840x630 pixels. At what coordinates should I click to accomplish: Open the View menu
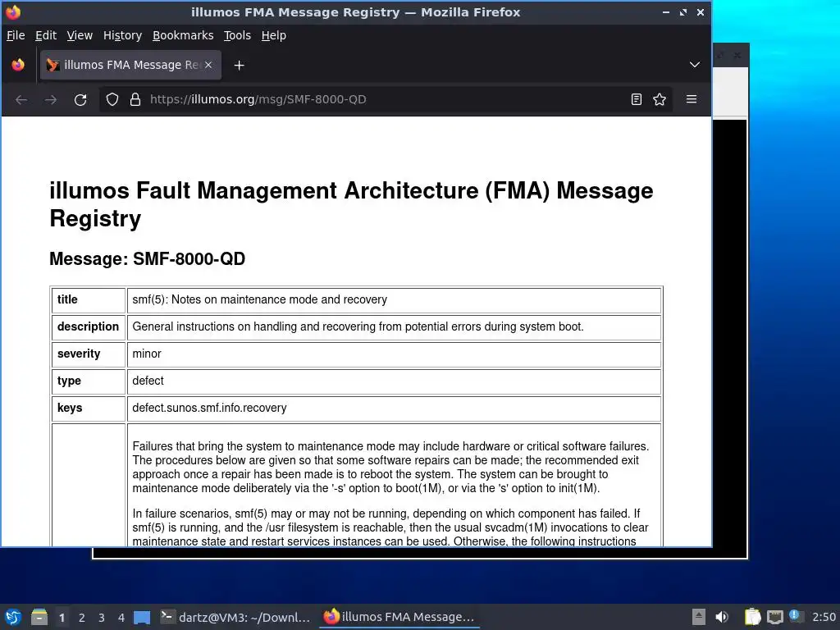point(80,35)
